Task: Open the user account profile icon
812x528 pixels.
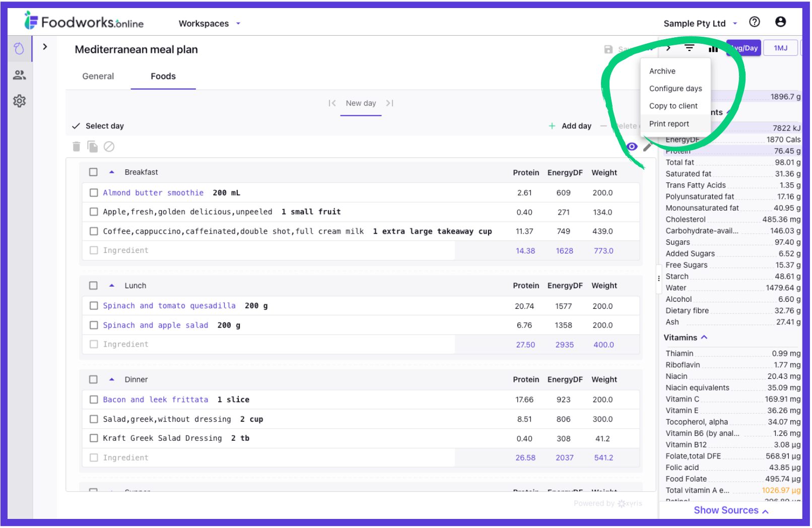Action: pyautogui.click(x=780, y=22)
